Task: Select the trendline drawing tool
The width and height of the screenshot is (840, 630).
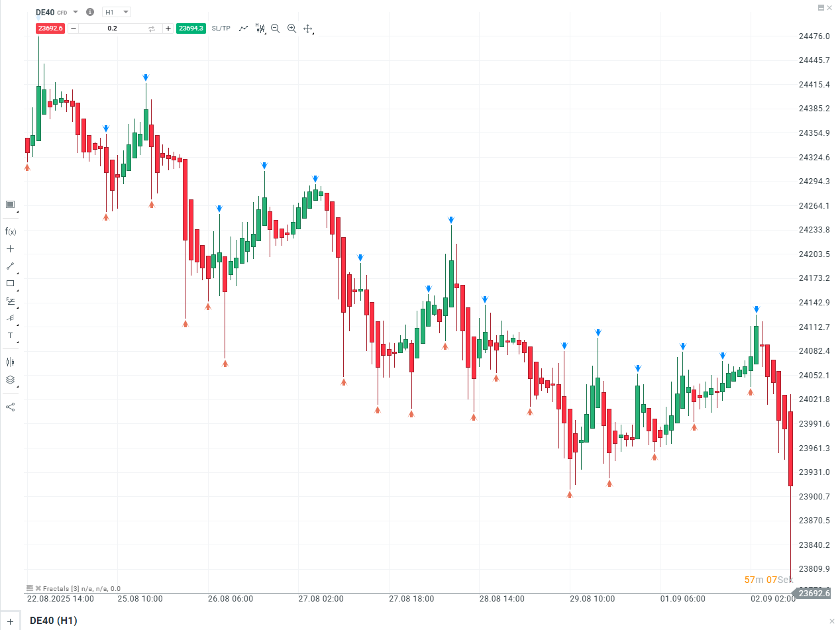Action: 10,266
